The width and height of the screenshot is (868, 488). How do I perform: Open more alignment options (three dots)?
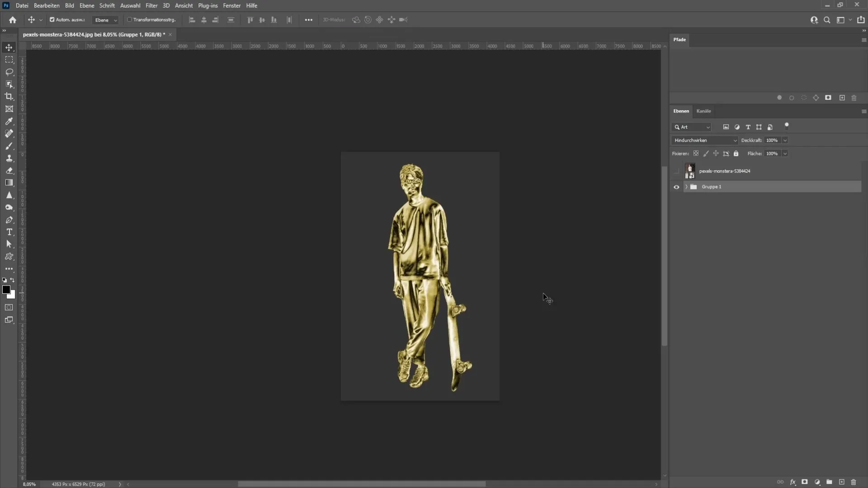308,20
